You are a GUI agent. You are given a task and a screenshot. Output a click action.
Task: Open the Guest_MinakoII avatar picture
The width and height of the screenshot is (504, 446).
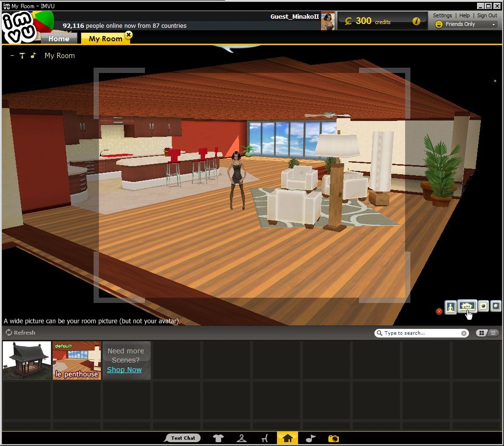coord(328,22)
